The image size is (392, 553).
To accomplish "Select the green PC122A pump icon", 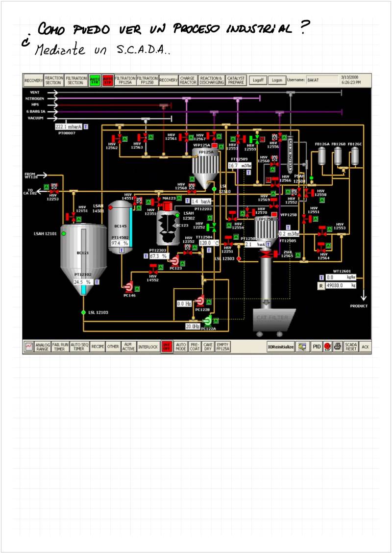I will coord(208,320).
